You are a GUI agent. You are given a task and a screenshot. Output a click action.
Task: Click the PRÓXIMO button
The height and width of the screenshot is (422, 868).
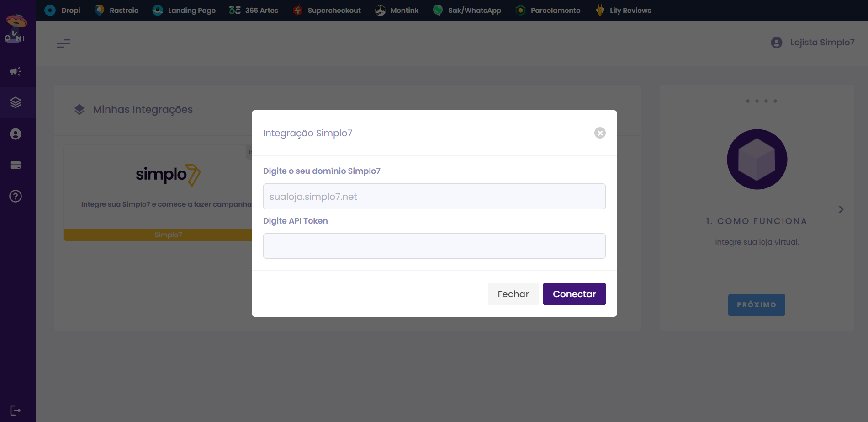757,305
